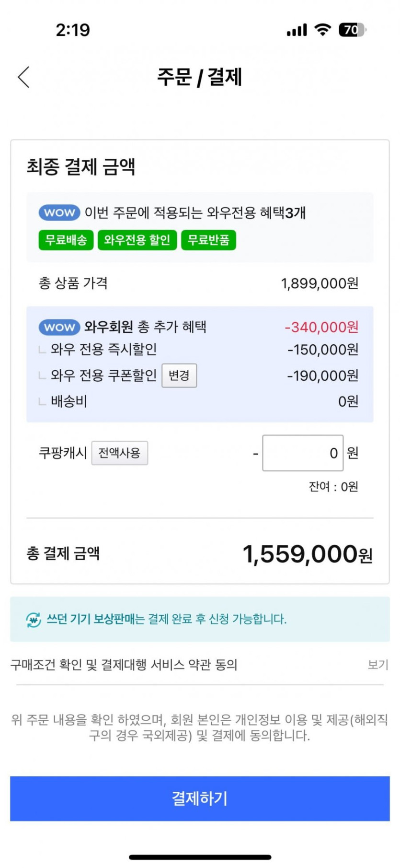The width and height of the screenshot is (400, 868).
Task: Open 보기 to view terms
Action: 377,665
